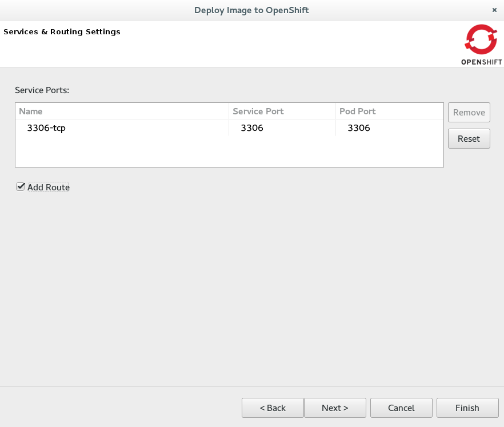Close the Deploy Image dialog
504x427 pixels.
click(x=494, y=10)
